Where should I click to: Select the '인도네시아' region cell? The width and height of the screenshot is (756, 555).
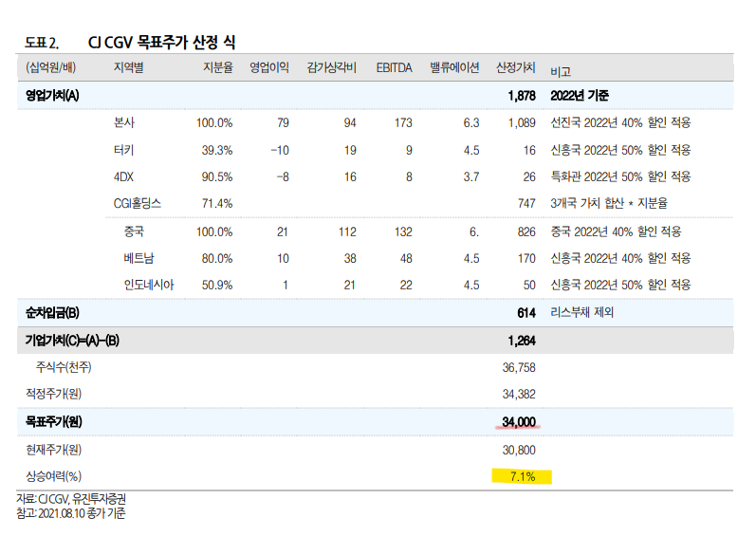coord(149,285)
